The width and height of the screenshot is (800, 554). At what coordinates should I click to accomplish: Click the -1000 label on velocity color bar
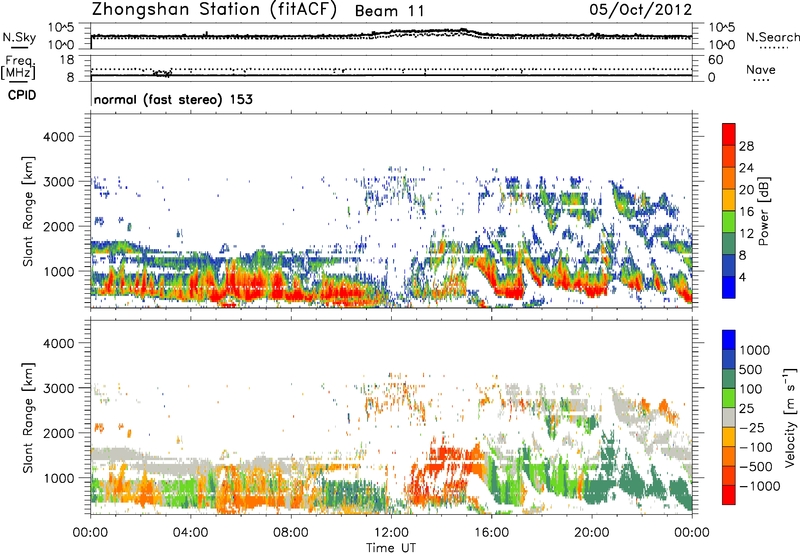tap(759, 486)
